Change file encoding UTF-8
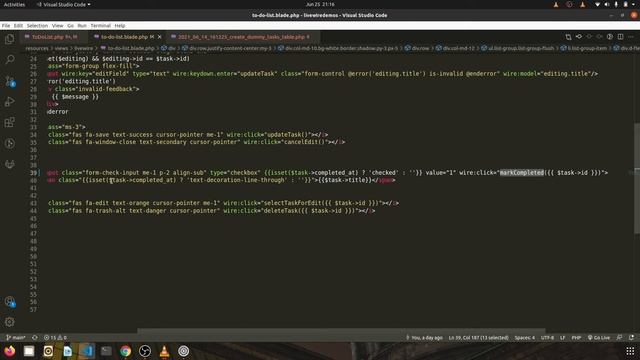 pyautogui.click(x=547, y=338)
